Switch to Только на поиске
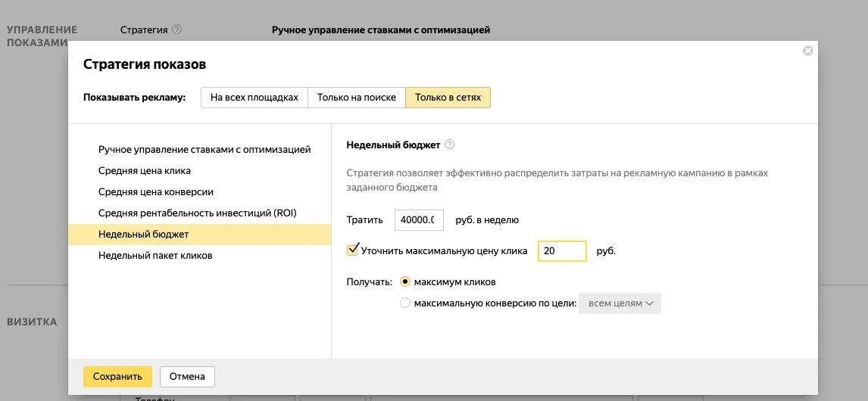Viewport: 868px width, 401px height. click(x=356, y=98)
